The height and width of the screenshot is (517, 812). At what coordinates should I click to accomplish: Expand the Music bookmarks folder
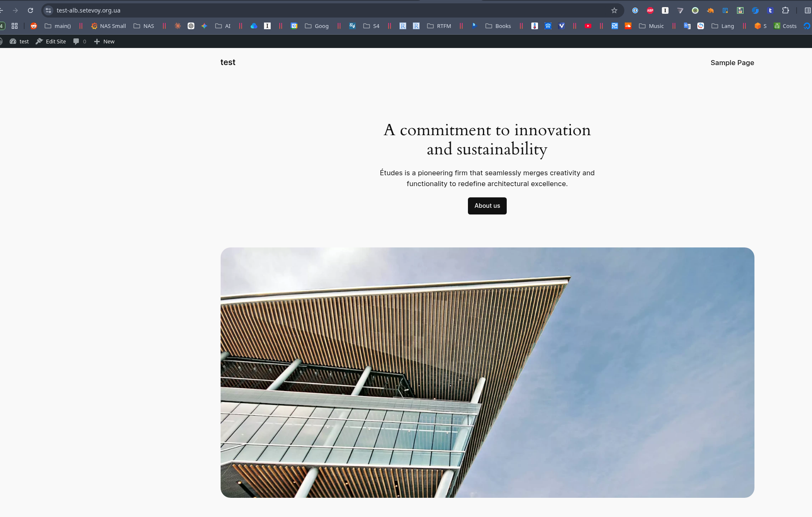[x=651, y=26]
